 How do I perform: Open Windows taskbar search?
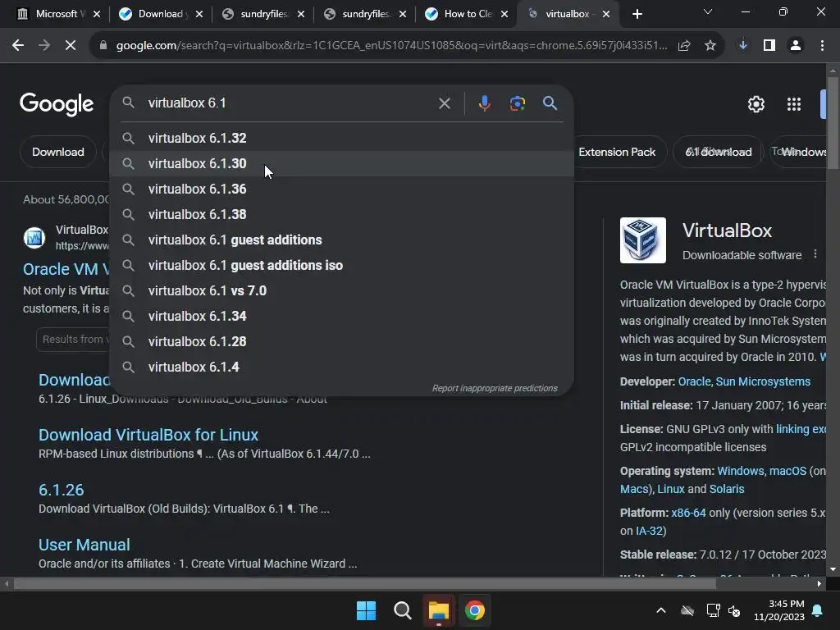click(402, 610)
